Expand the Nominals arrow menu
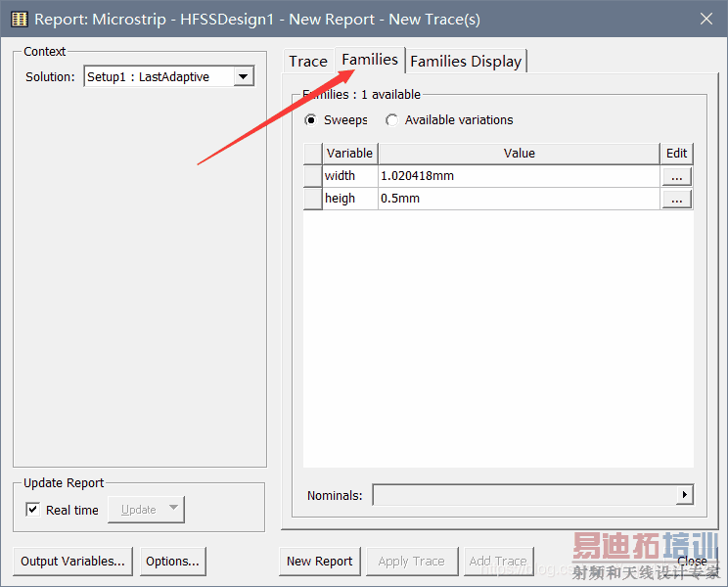The height and width of the screenshot is (587, 728). tap(685, 495)
